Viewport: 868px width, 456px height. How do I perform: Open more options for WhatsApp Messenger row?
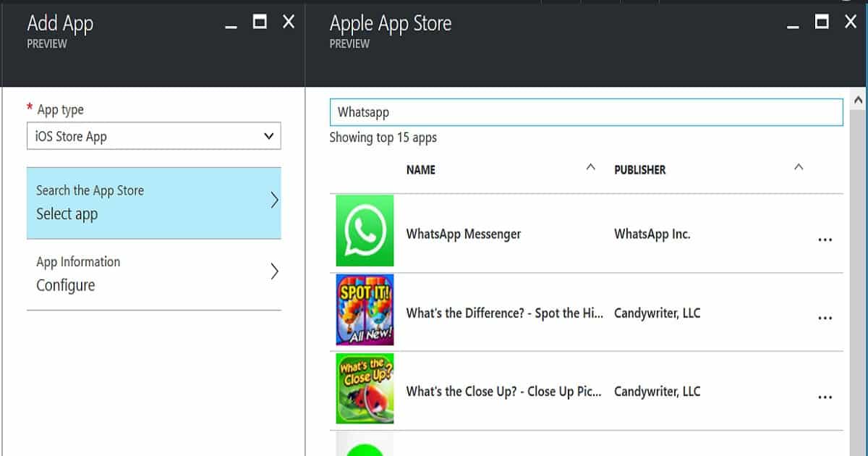coord(825,240)
